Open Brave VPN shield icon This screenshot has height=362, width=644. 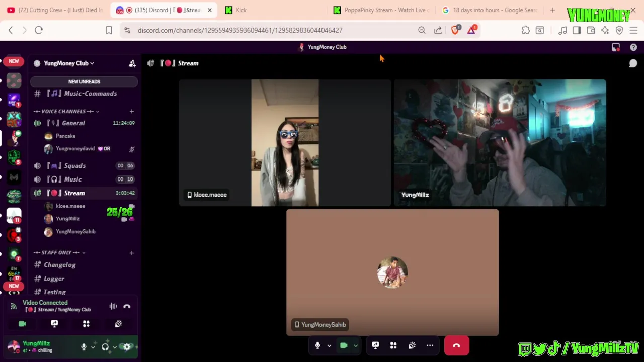[619, 30]
